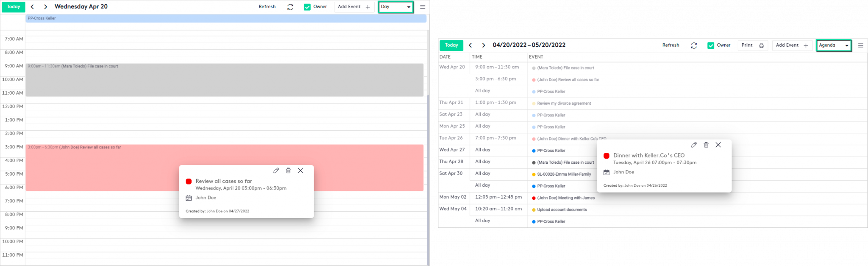Go to next day in Day view

(x=45, y=7)
